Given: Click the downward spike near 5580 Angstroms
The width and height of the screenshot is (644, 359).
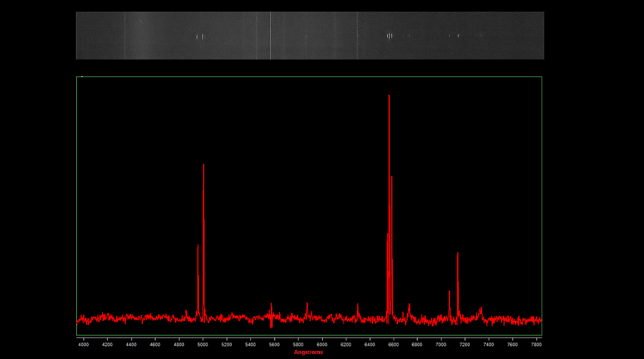Looking at the screenshot, I should click(271, 325).
